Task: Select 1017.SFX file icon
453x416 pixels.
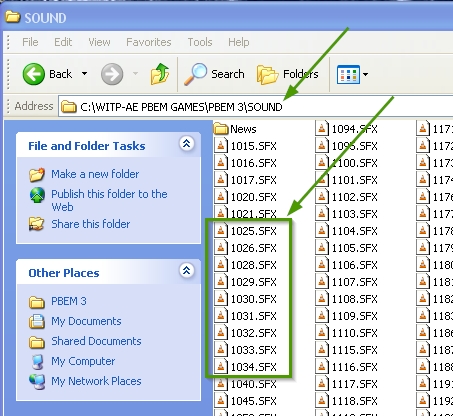Action: click(221, 180)
